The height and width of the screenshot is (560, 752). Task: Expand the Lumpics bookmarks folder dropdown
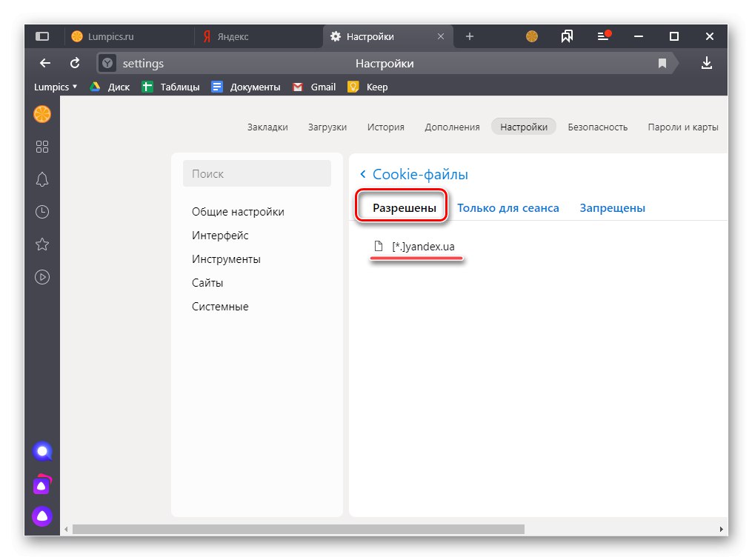(55, 87)
